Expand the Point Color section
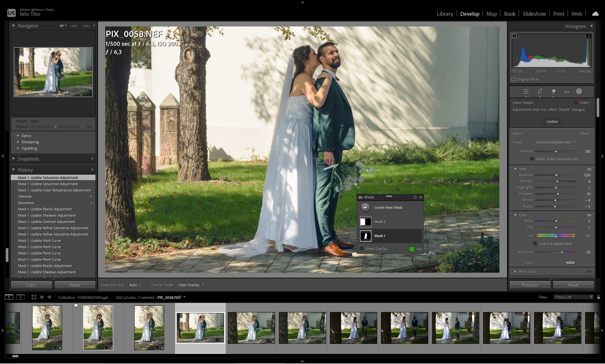Screen dimensions: 605x364 515,271
